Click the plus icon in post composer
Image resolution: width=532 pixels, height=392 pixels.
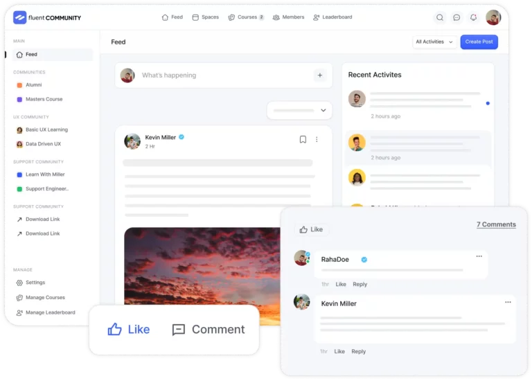(x=319, y=75)
